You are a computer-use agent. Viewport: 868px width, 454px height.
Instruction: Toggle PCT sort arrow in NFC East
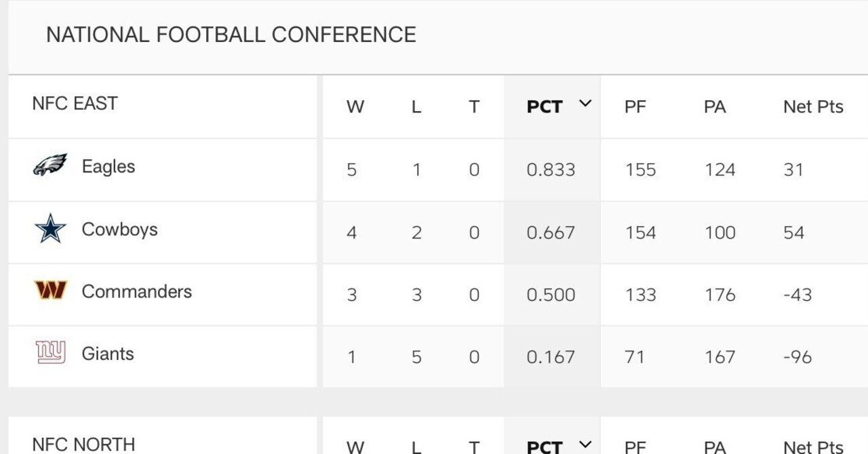585,104
